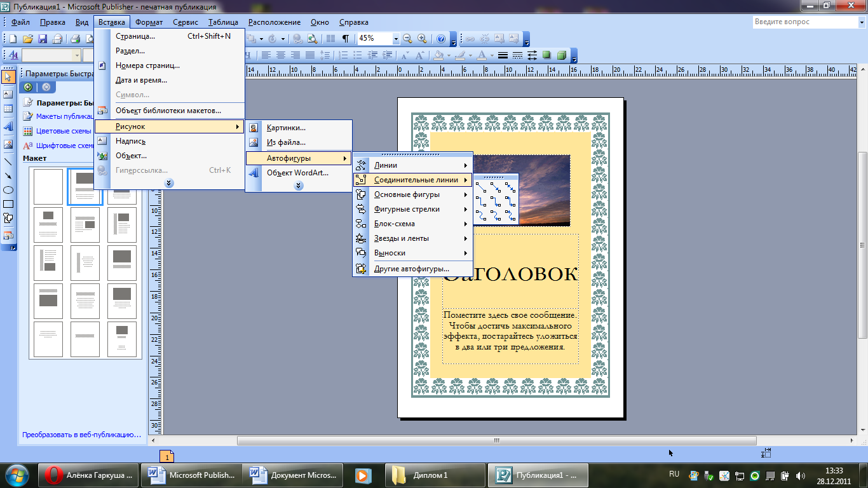
Task: Click the Преобразовать в веб-публикацию link
Action: (x=81, y=435)
